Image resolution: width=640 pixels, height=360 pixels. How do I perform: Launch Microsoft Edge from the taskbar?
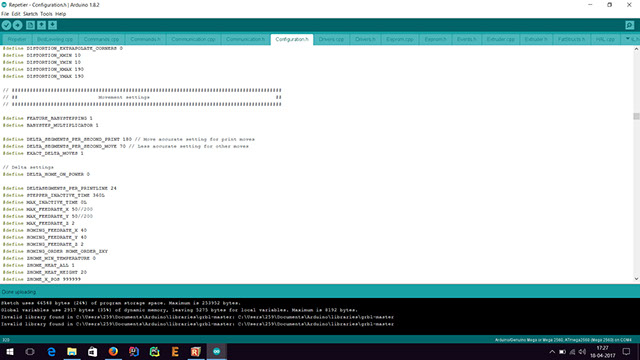click(51, 351)
